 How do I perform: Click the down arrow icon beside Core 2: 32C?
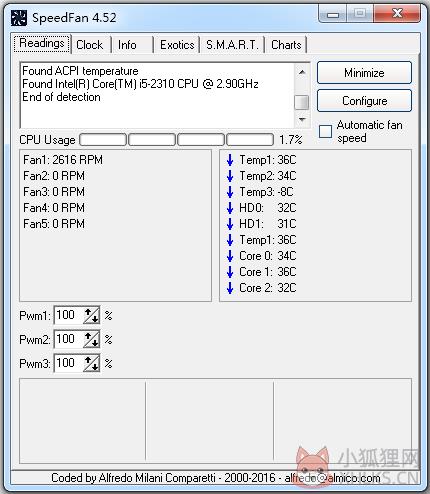(x=230, y=288)
